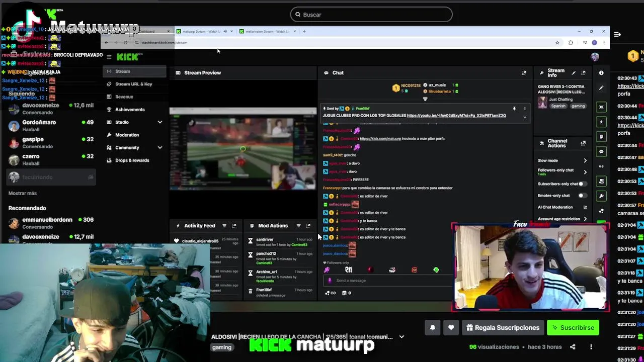Filter the Activity Feed list
This screenshot has width=644, height=362.
224,226
